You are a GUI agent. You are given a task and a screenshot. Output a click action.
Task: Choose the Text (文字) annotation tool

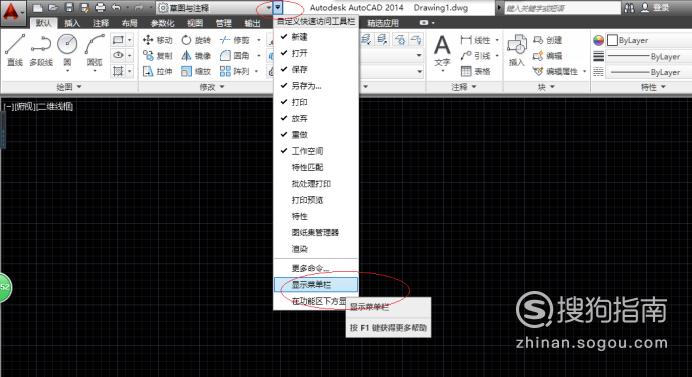click(x=442, y=51)
